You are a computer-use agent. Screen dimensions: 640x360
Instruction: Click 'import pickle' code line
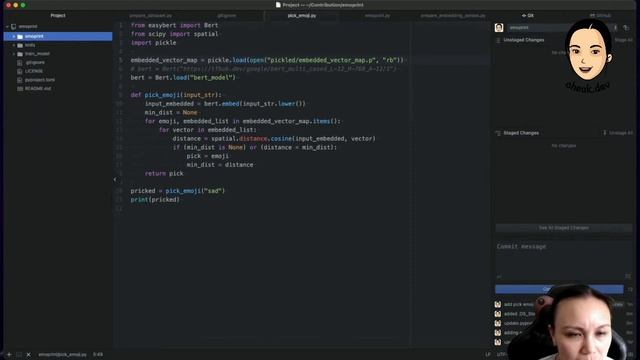click(x=153, y=43)
